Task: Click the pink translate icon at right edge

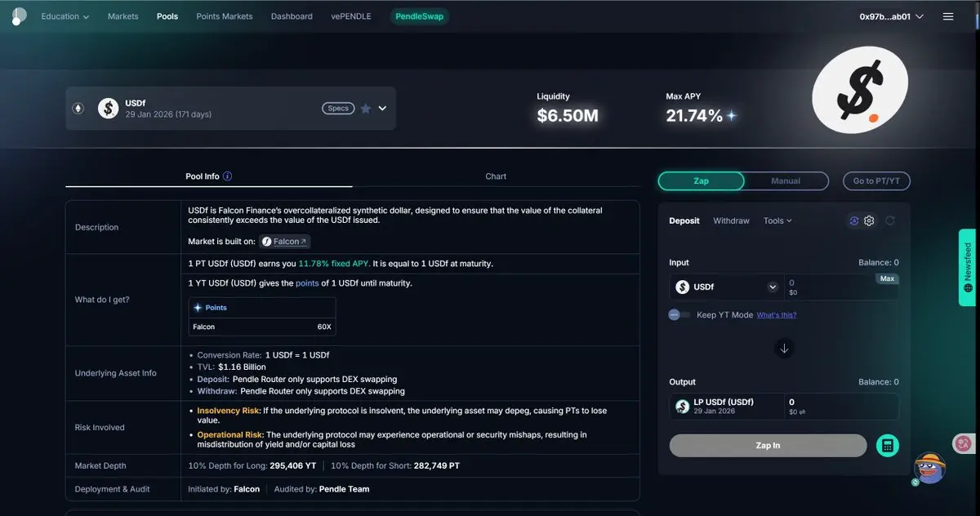Action: 963,443
